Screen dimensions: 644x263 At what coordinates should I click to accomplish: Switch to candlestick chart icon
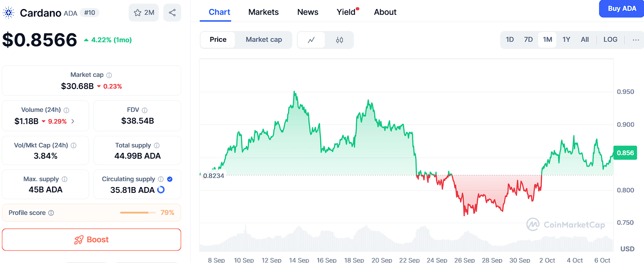pyautogui.click(x=340, y=40)
